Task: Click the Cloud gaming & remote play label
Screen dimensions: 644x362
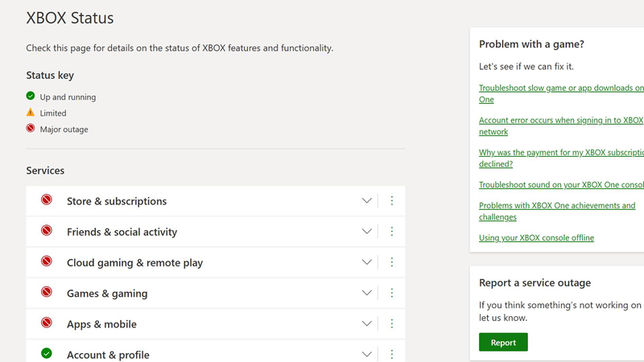Action: [134, 263]
